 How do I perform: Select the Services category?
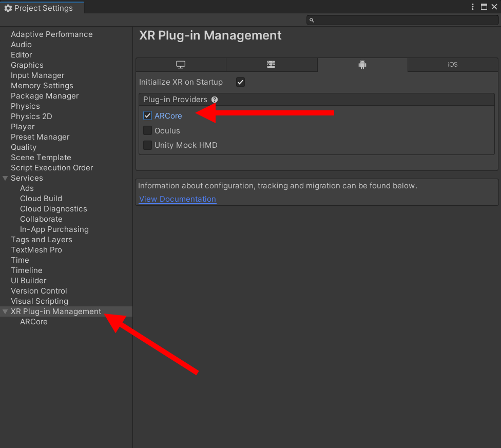[27, 178]
